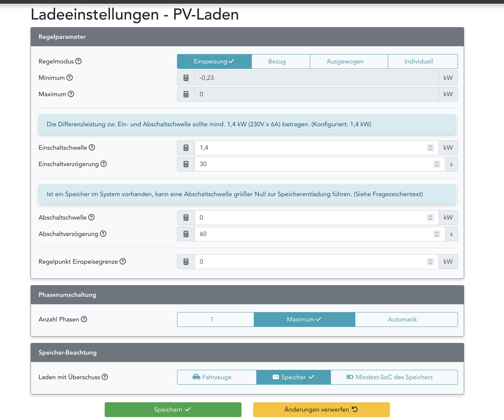The height and width of the screenshot is (420, 504).
Task: Adjust the Einschaltverzögerung spinner arrows
Action: (437, 164)
